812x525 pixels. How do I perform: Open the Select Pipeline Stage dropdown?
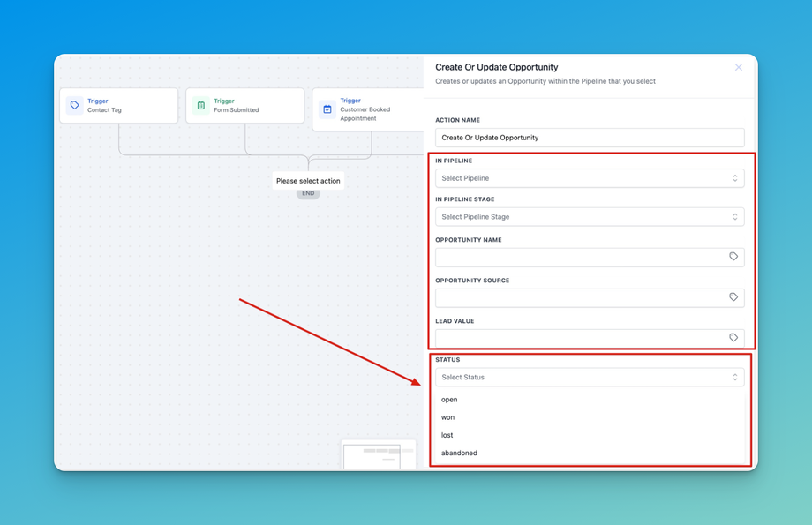point(590,217)
